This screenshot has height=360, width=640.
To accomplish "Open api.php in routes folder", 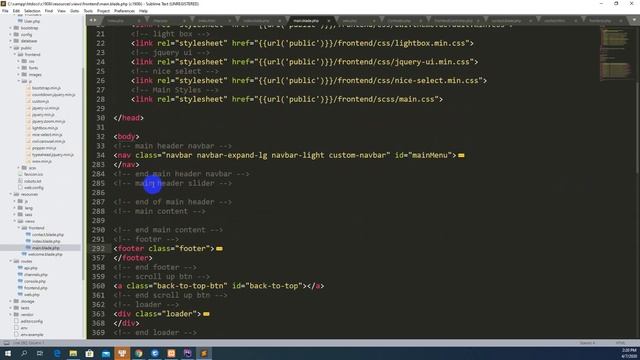I will 31,269.
